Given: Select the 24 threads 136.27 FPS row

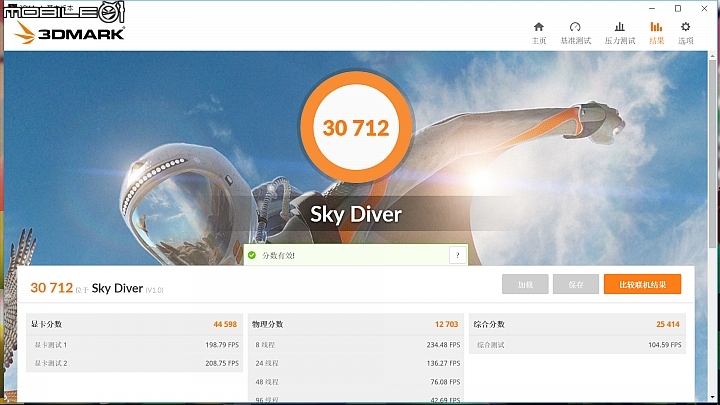Looking at the screenshot, I should [356, 363].
